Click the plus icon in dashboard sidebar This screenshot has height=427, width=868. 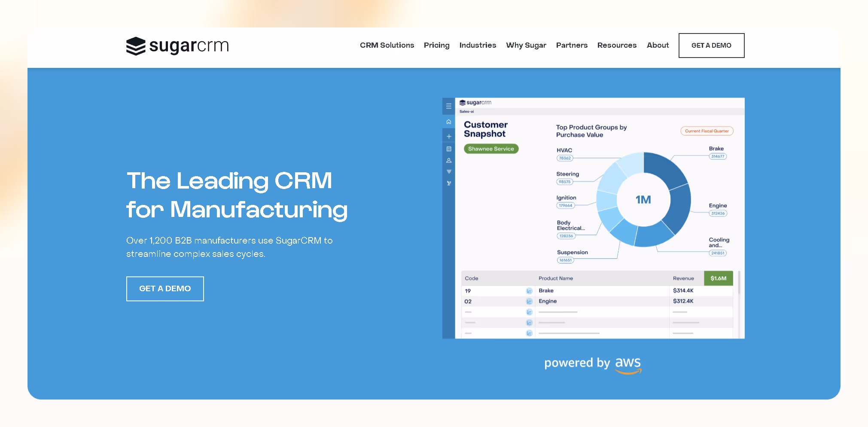point(448,136)
